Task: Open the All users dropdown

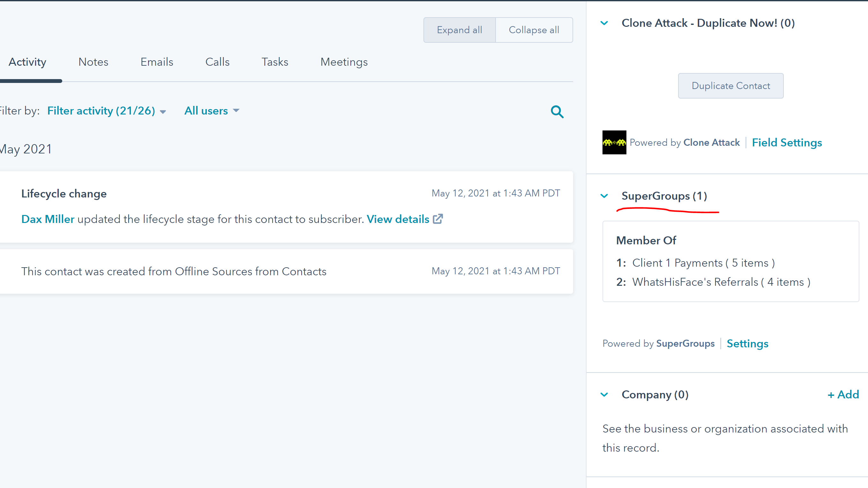Action: point(212,110)
